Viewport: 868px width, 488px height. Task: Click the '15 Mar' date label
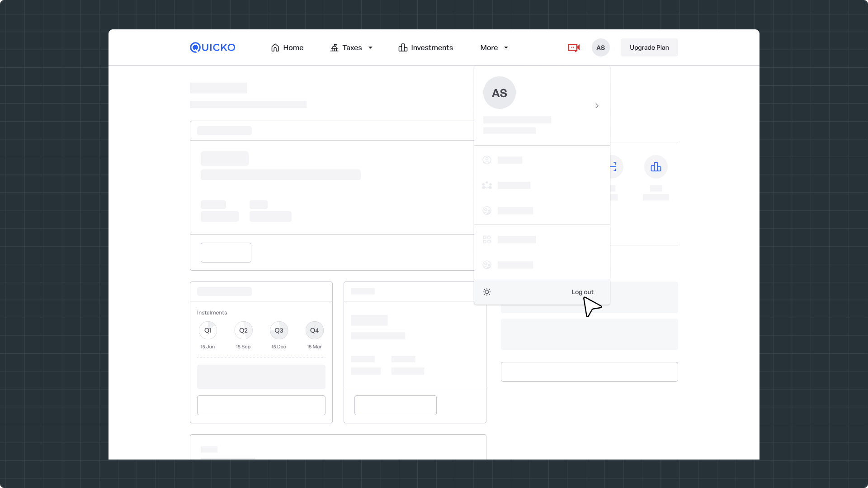[x=315, y=347]
